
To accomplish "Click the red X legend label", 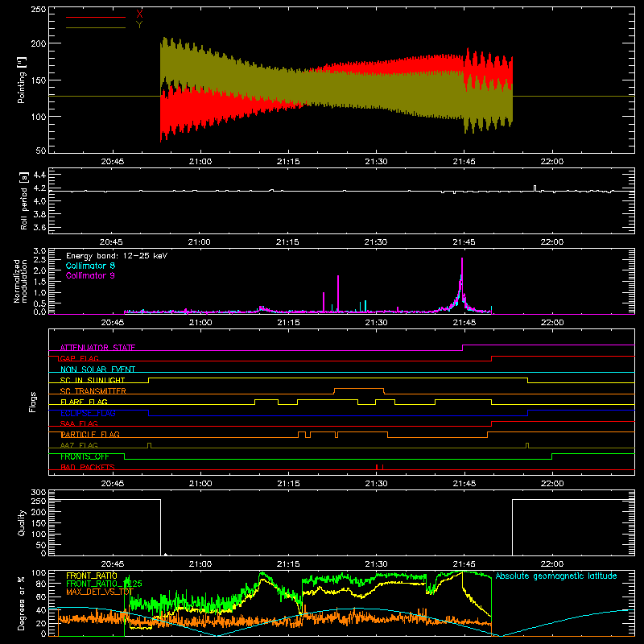I will pos(139,14).
